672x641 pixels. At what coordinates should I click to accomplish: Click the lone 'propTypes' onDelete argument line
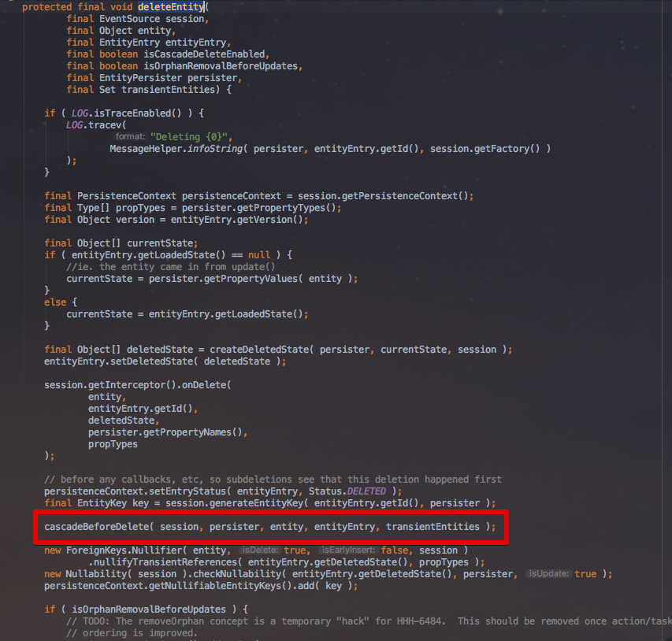[x=113, y=444]
